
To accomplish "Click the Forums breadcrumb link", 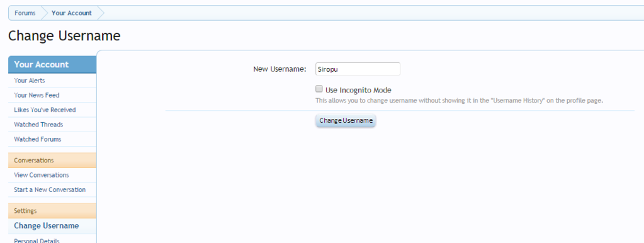I will pyautogui.click(x=25, y=13).
